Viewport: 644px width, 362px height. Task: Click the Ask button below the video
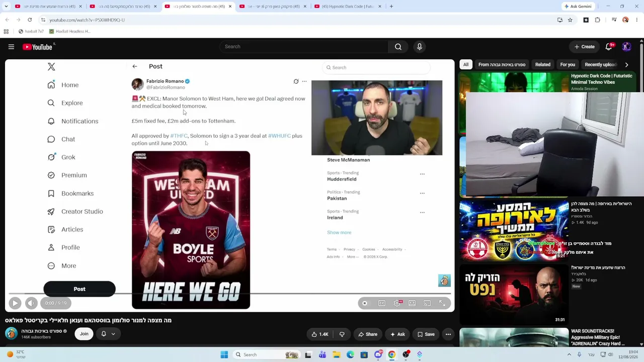(396, 334)
